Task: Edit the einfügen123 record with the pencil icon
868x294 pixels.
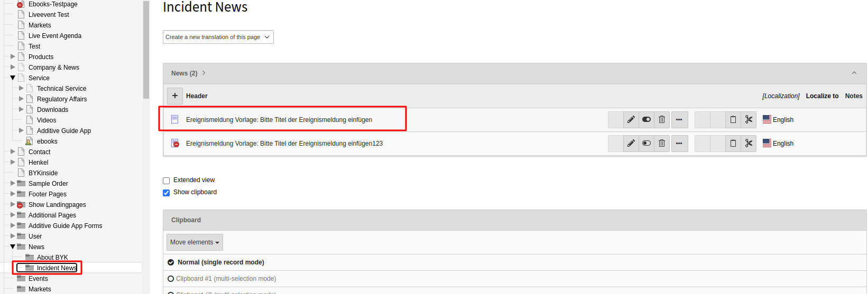Action: pos(631,144)
